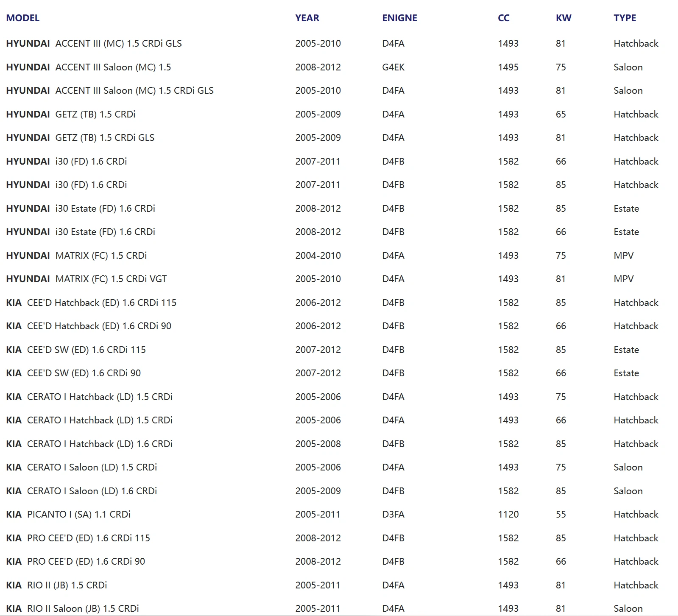678x616 pixels.
Task: Select KIA CEE'D SW (ED) 1.6 CRDi 115
Action: pyautogui.click(x=76, y=350)
